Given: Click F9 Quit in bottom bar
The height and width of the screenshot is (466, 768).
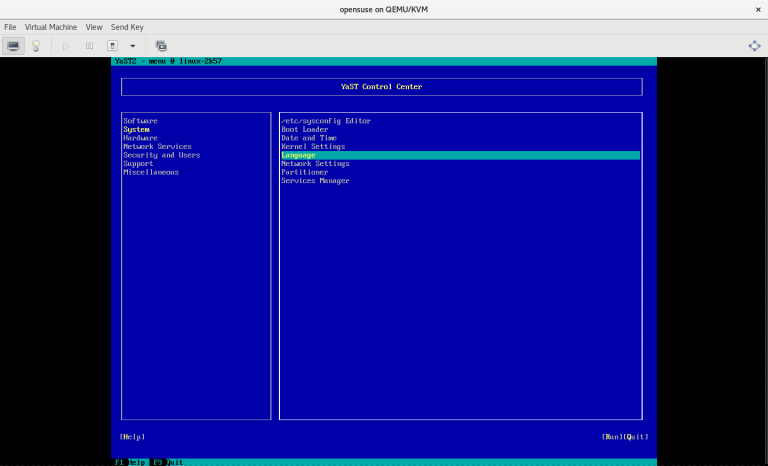Looking at the screenshot, I should pyautogui.click(x=168, y=462).
